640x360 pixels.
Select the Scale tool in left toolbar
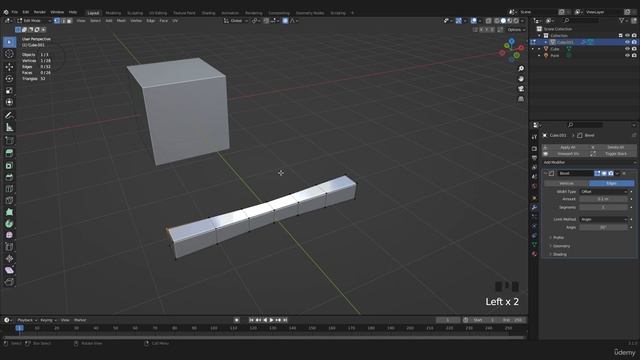pos(9,90)
